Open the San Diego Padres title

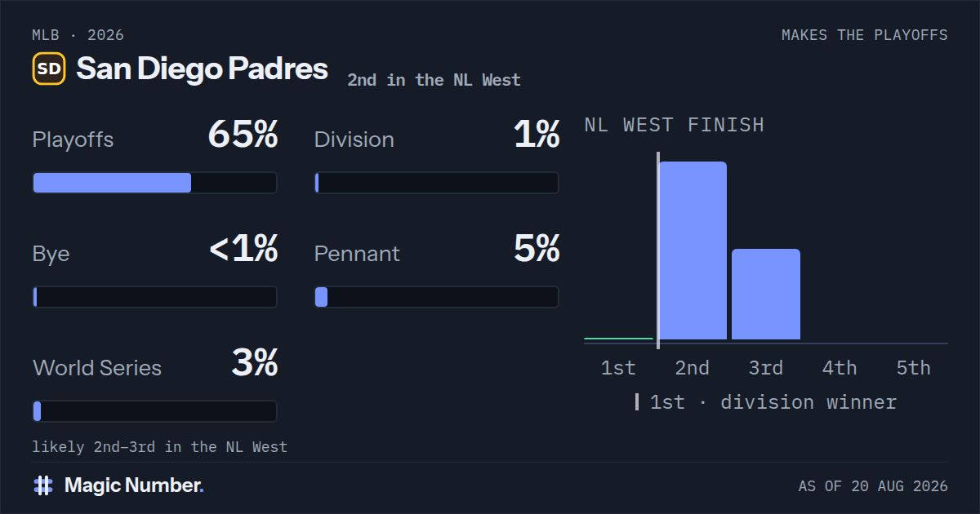pyautogui.click(x=203, y=69)
